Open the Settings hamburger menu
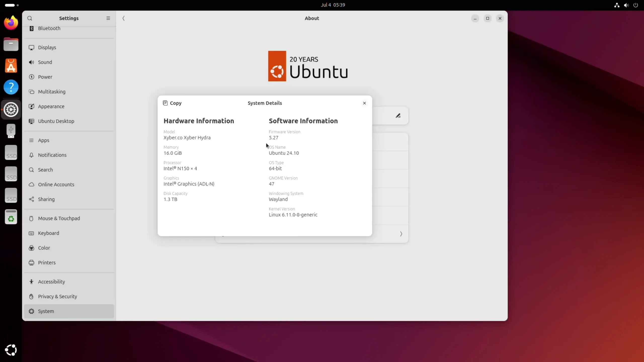 (108, 18)
